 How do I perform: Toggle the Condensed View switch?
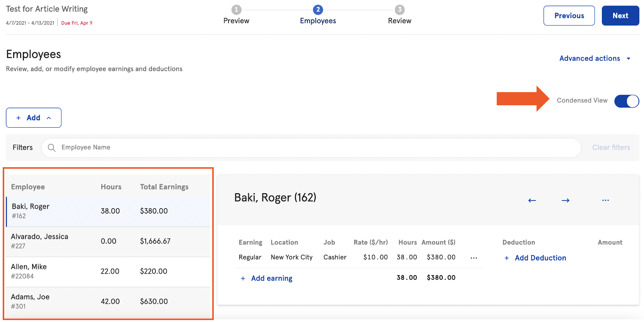(x=626, y=101)
